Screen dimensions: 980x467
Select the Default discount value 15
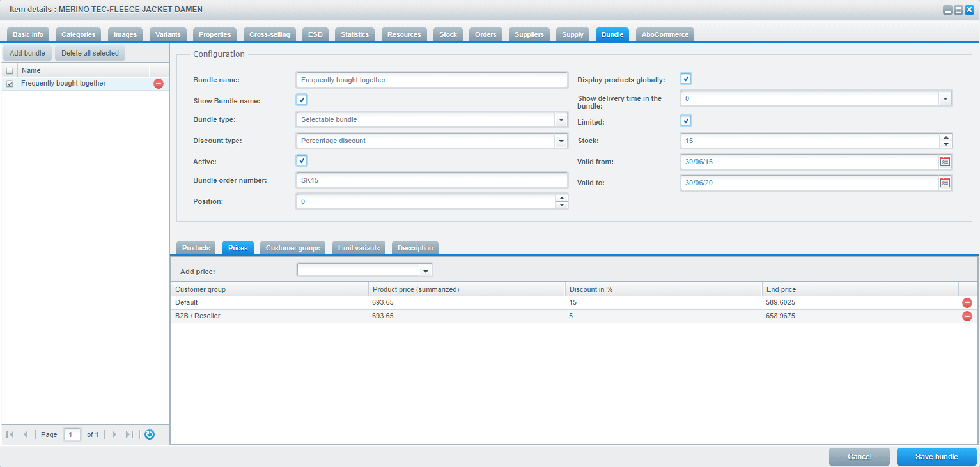tap(664, 303)
